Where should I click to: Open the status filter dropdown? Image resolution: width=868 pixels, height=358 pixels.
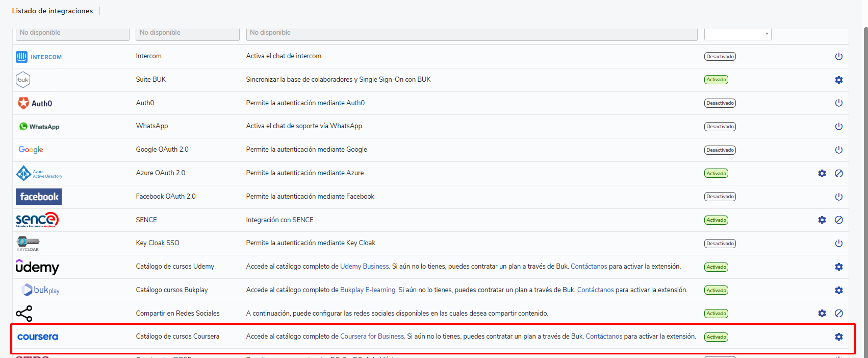coord(737,33)
